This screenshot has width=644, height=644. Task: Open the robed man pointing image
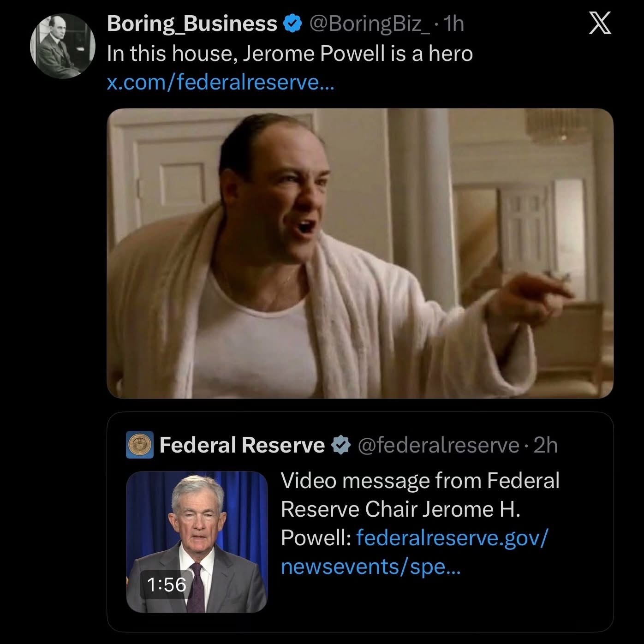[x=360, y=253]
